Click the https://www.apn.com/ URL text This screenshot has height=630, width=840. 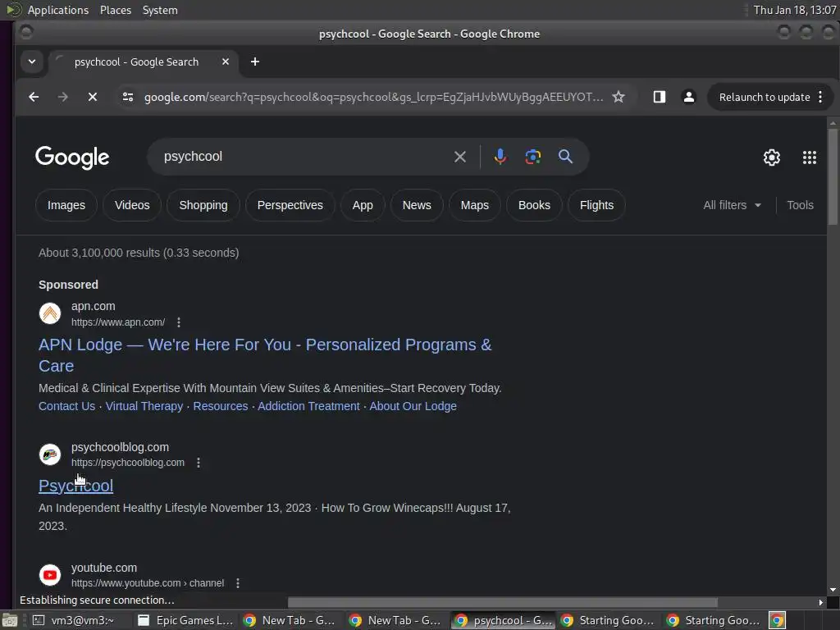pyautogui.click(x=118, y=322)
